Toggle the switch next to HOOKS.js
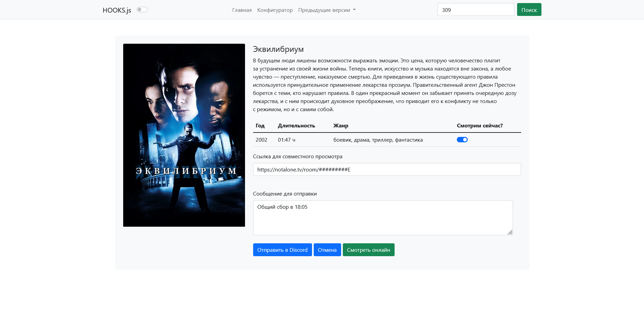The width and height of the screenshot is (644, 327). (142, 9)
